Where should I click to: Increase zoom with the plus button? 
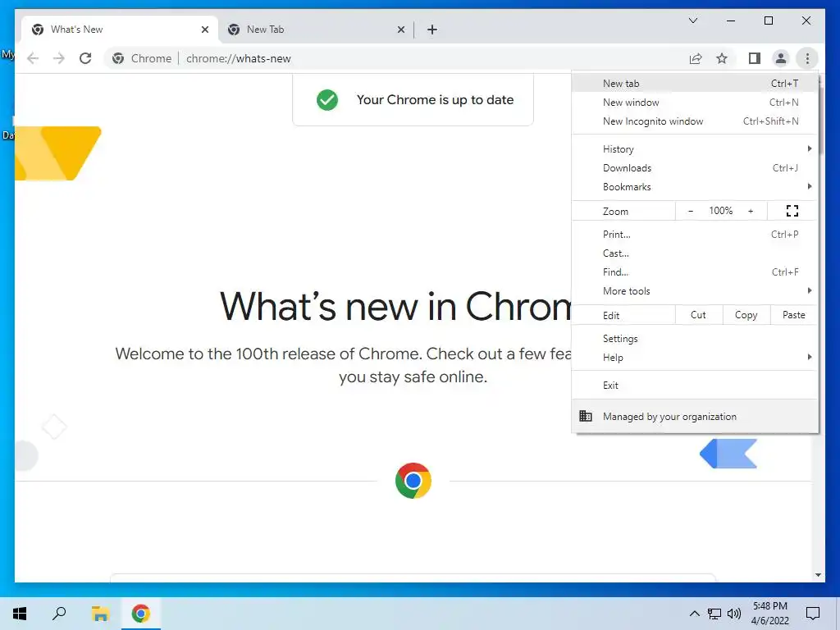click(x=751, y=211)
